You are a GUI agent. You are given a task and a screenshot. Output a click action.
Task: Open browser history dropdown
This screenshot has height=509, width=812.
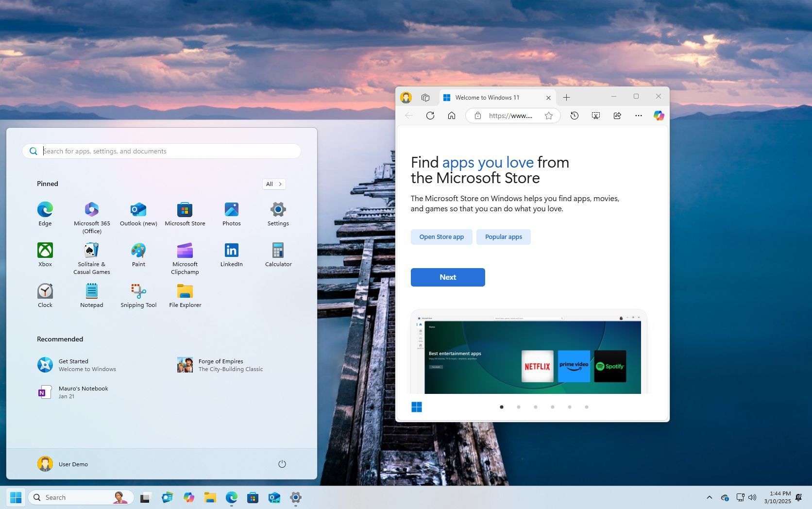pyautogui.click(x=574, y=116)
